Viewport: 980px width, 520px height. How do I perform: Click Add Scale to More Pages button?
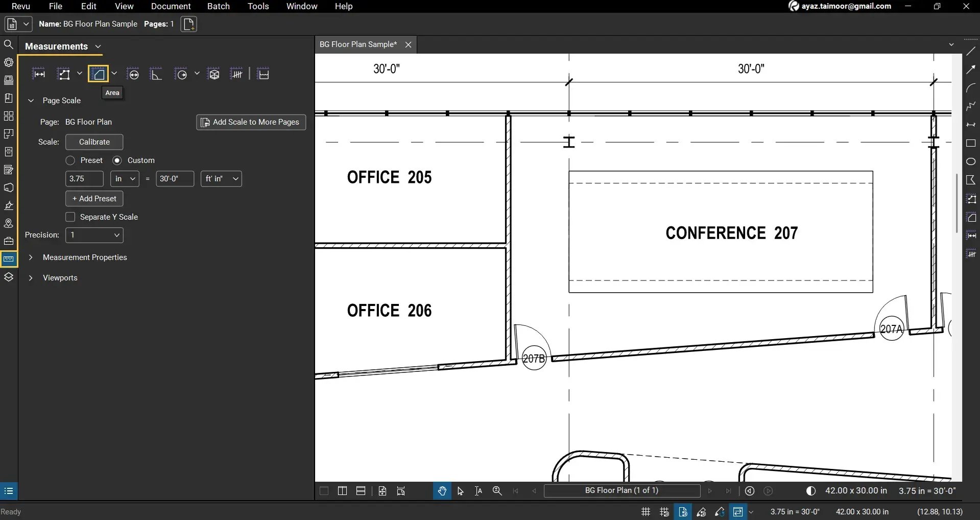coord(251,122)
